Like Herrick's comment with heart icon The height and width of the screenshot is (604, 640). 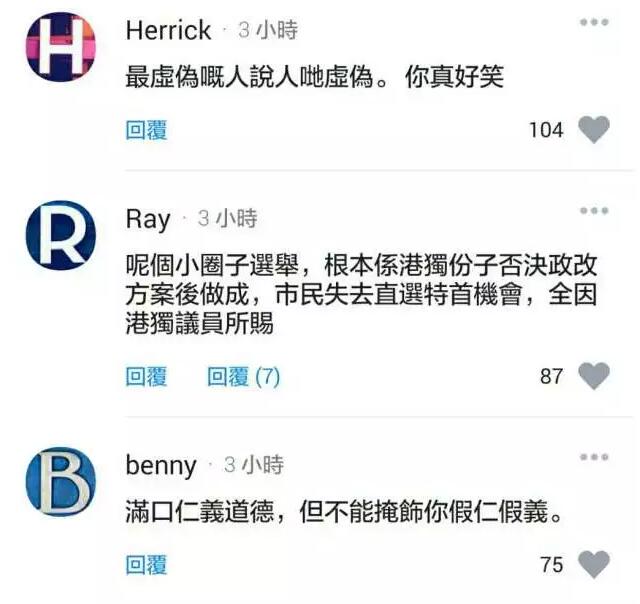594,130
